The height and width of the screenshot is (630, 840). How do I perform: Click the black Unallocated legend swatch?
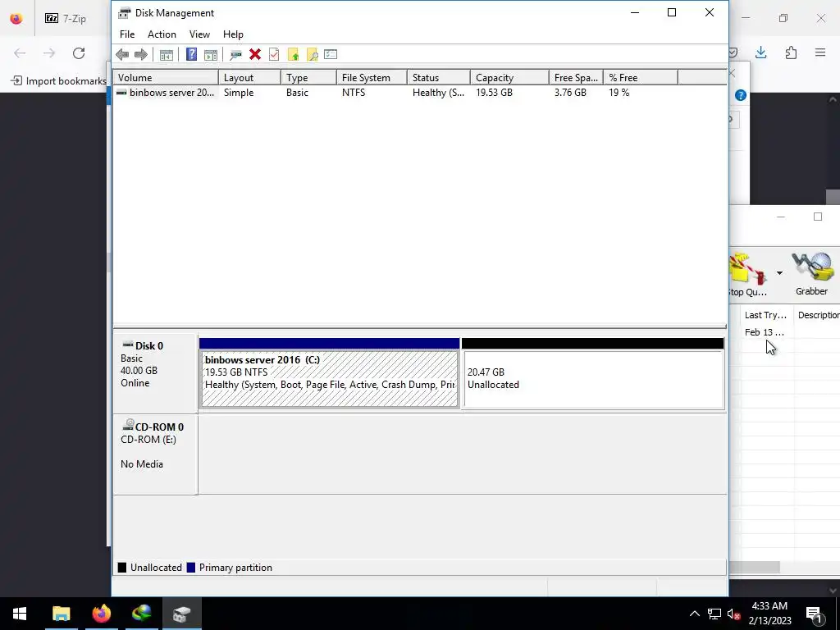(122, 568)
